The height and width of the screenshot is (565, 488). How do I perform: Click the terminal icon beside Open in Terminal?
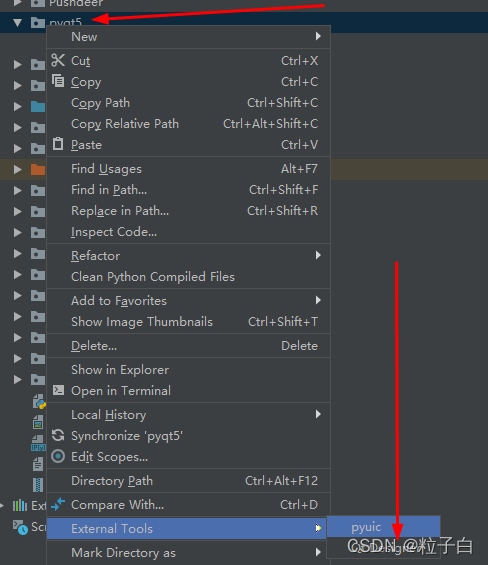(58, 390)
